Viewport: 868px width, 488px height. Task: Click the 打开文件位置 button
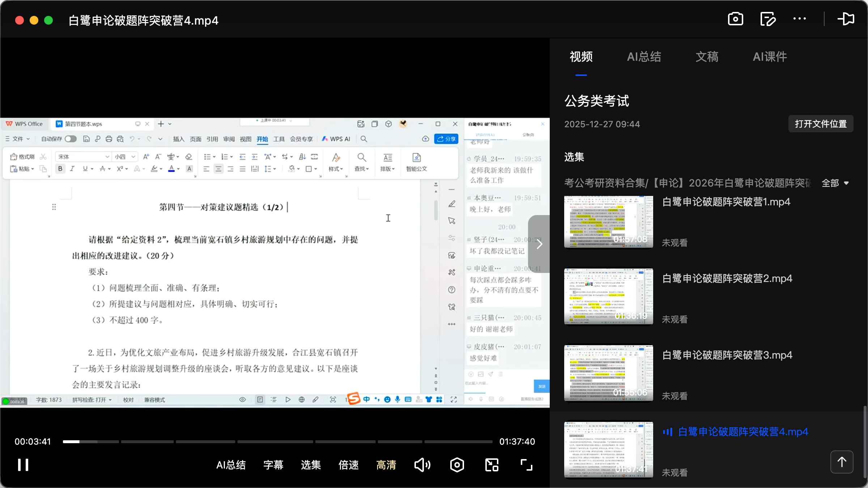point(821,124)
